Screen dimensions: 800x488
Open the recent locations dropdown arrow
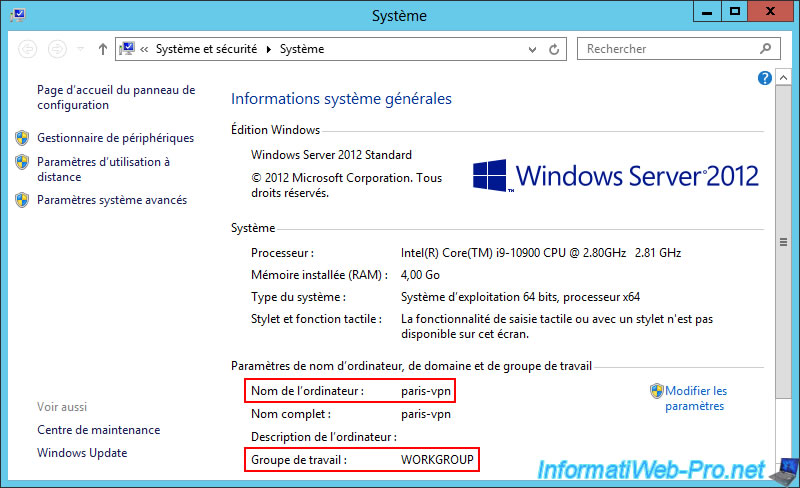pyautogui.click(x=81, y=49)
